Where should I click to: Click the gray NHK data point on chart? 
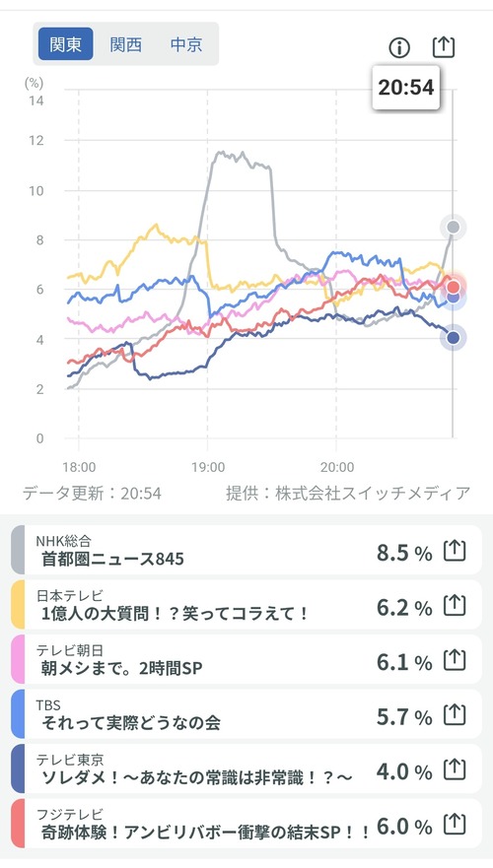coord(454,227)
